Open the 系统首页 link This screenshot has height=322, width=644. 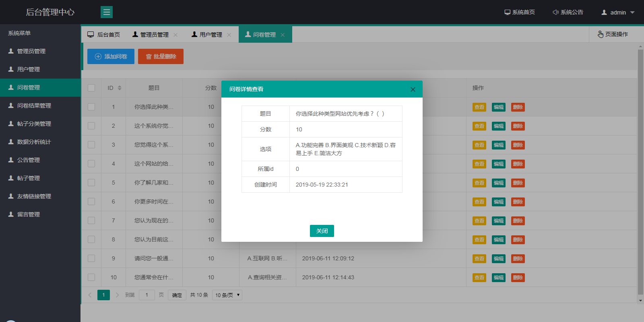520,12
